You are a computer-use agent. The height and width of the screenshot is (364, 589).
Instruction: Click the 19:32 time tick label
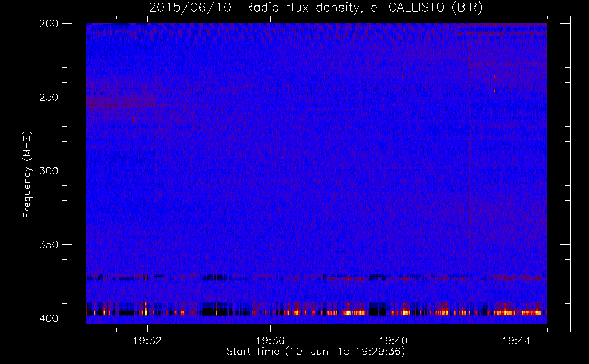[147, 341]
